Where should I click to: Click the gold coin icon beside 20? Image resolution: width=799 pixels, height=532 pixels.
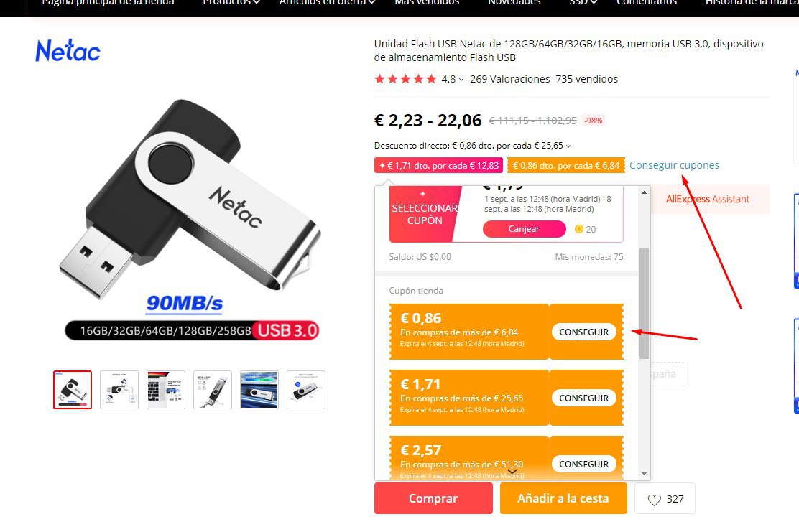(579, 229)
